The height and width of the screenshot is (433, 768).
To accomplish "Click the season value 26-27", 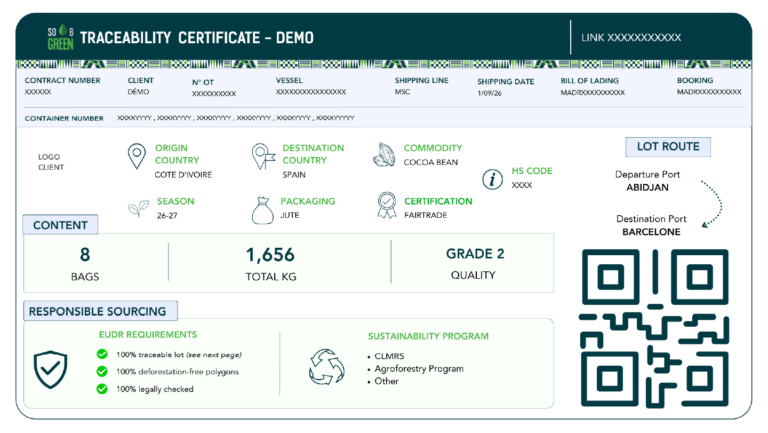I will click(x=167, y=216).
